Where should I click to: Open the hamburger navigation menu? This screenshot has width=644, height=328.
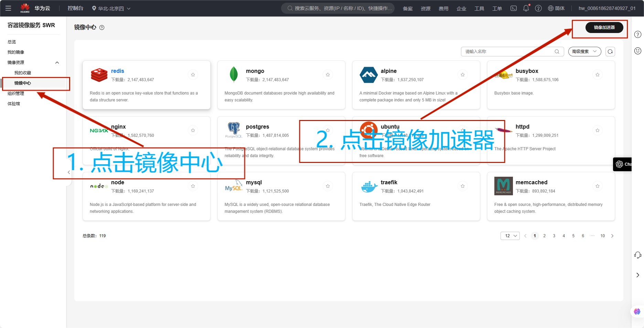pyautogui.click(x=8, y=8)
